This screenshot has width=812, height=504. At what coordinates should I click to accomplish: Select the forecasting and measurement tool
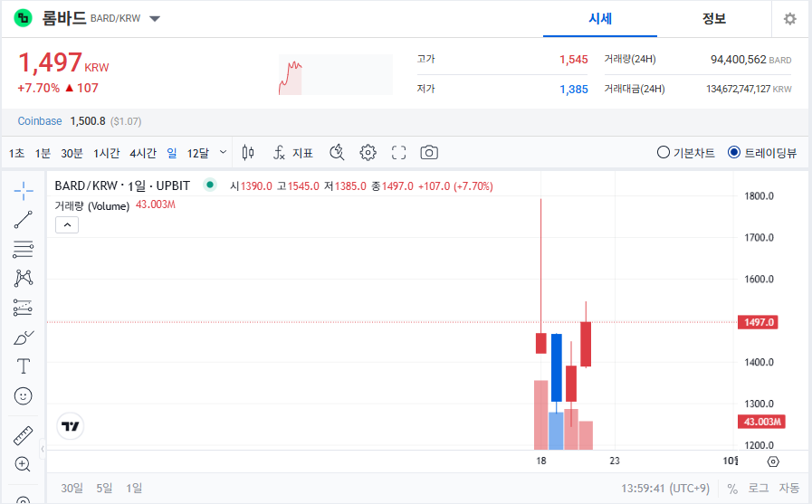[24, 308]
